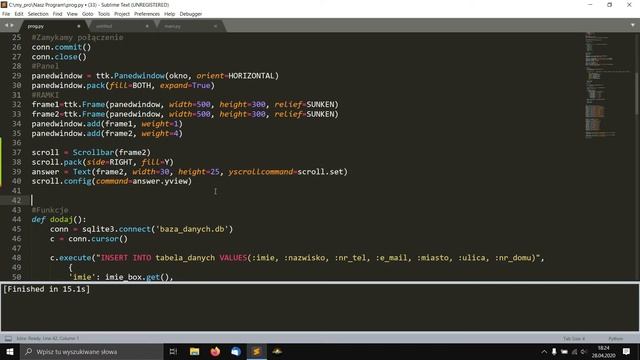Open the View menu
The width and height of the screenshot is (640, 360).
pyautogui.click(x=72, y=14)
